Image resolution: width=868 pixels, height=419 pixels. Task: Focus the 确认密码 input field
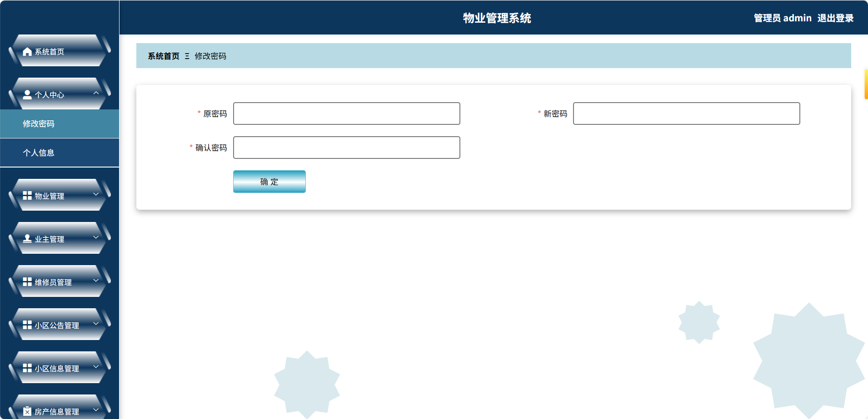(347, 148)
